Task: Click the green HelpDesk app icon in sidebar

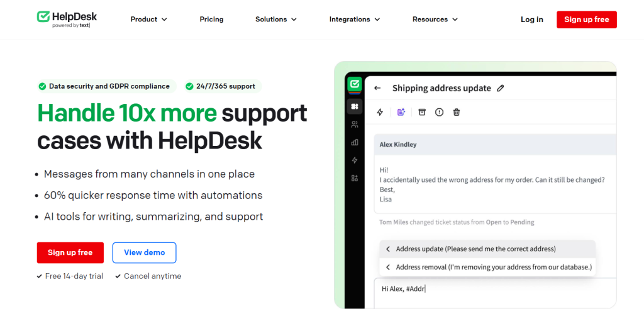Action: 354,84
